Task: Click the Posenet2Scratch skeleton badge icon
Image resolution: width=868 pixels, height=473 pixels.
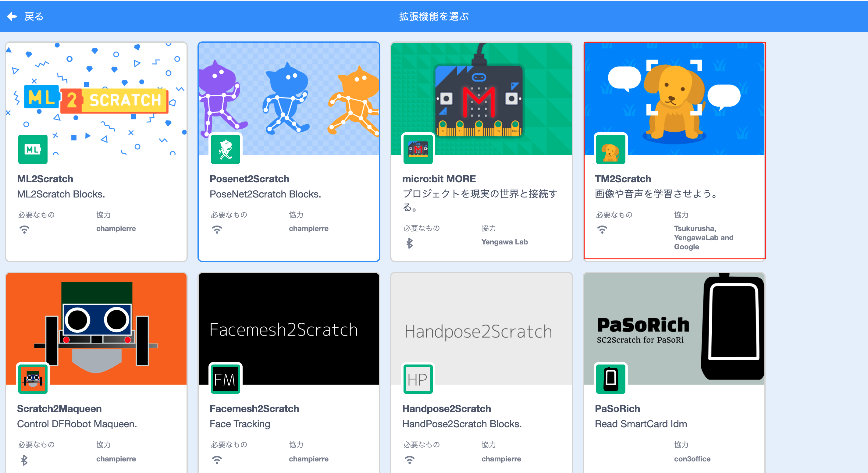Action: [226, 149]
